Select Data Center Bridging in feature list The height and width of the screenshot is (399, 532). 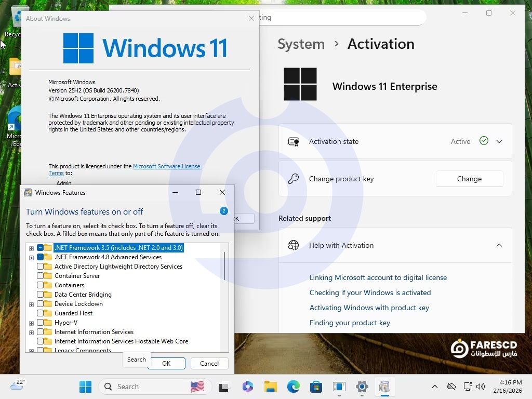[x=83, y=295]
